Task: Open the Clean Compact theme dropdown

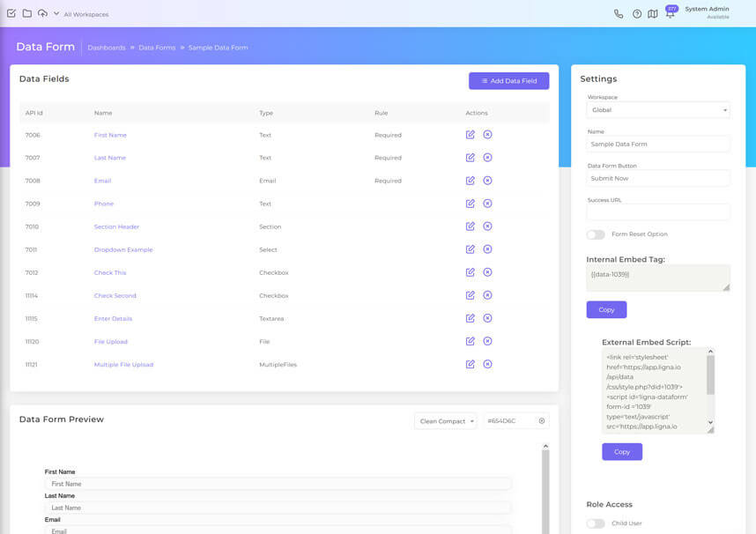Action: pyautogui.click(x=445, y=421)
